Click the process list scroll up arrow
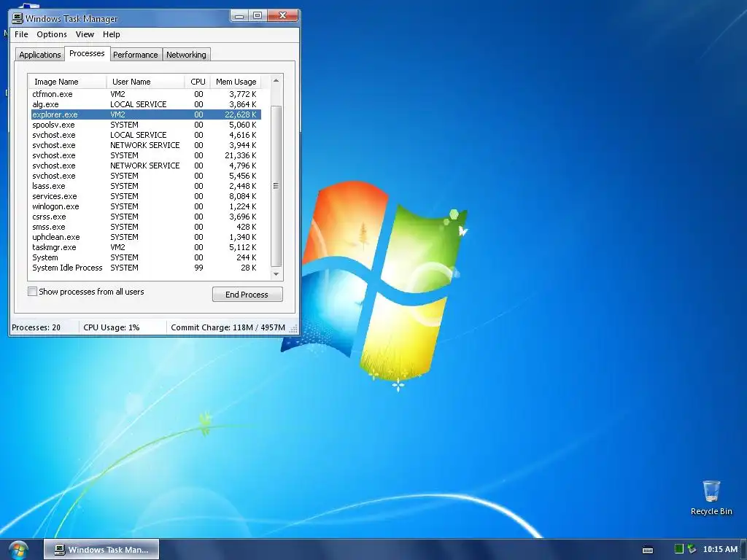This screenshot has height=560, width=747. 276,80
